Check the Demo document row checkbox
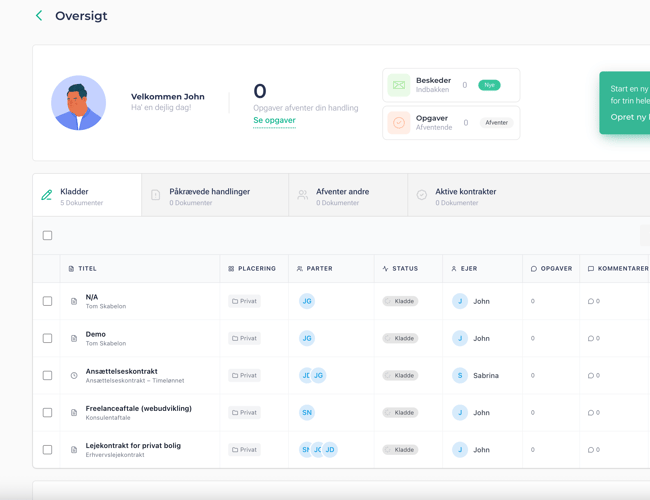The height and width of the screenshot is (500, 650). pyautogui.click(x=47, y=338)
